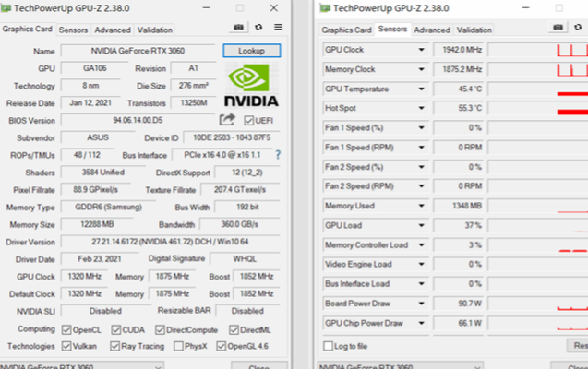
Task: Open the GPU Chip Power Draw dropdown arrow
Action: 422,323
